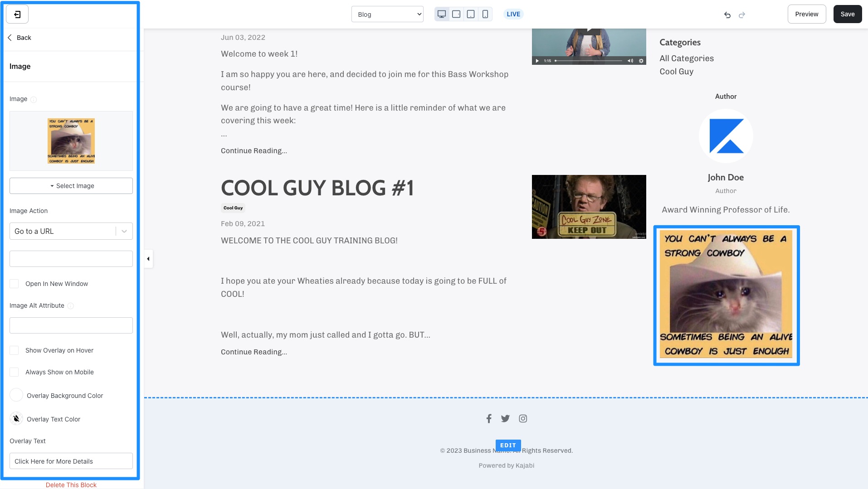Open the video settings gear
The width and height of the screenshot is (868, 489).
641,61
